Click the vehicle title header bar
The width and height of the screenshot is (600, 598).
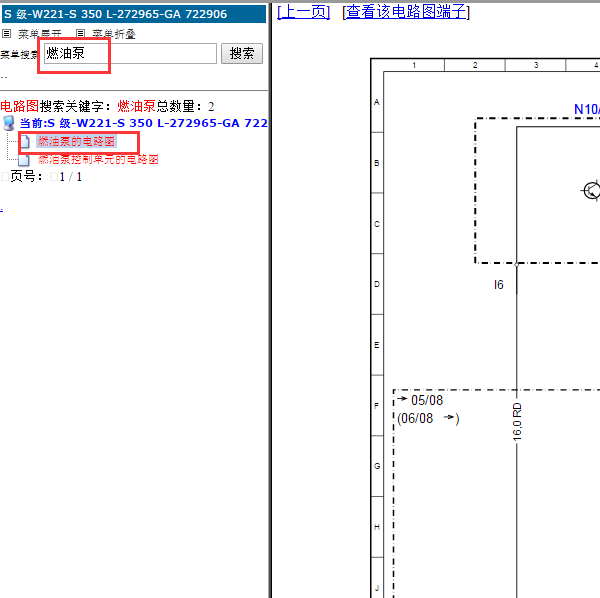click(134, 14)
